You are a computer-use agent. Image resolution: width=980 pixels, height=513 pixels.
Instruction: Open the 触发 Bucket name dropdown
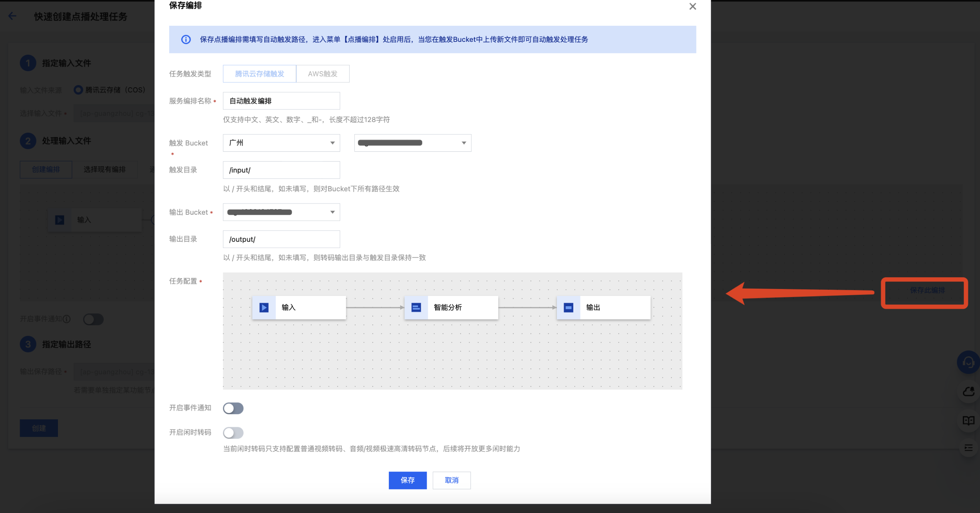tap(412, 143)
